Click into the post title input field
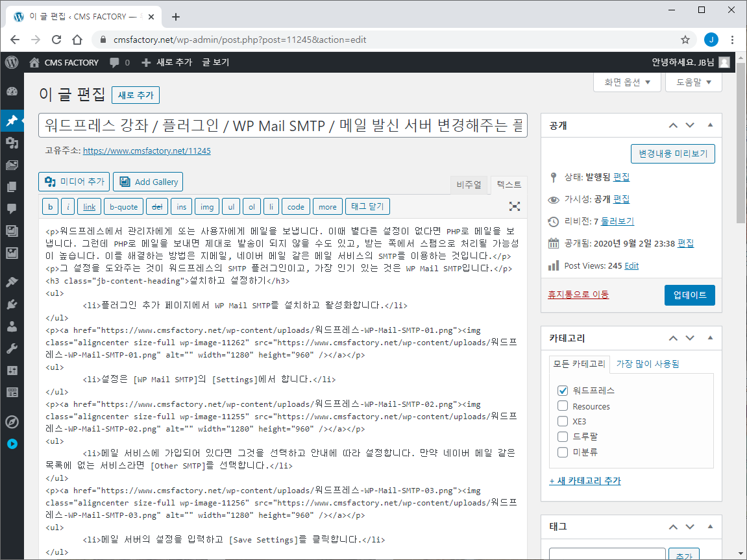This screenshot has height=560, width=747. click(x=283, y=126)
